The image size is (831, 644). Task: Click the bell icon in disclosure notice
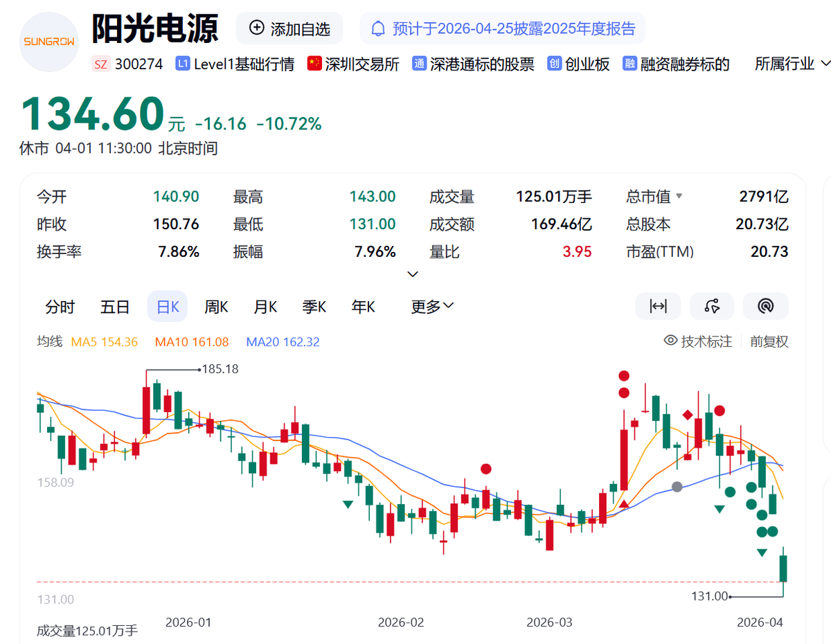click(378, 29)
